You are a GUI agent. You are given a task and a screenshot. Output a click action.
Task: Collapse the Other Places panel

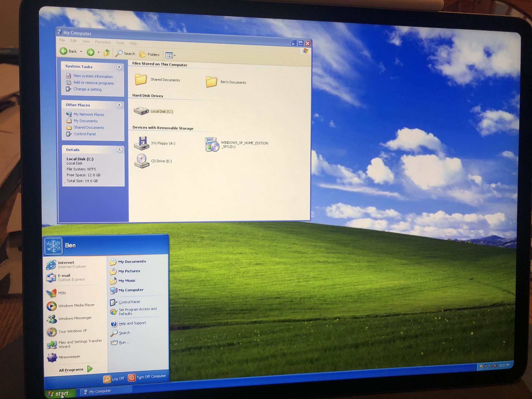pyautogui.click(x=119, y=105)
